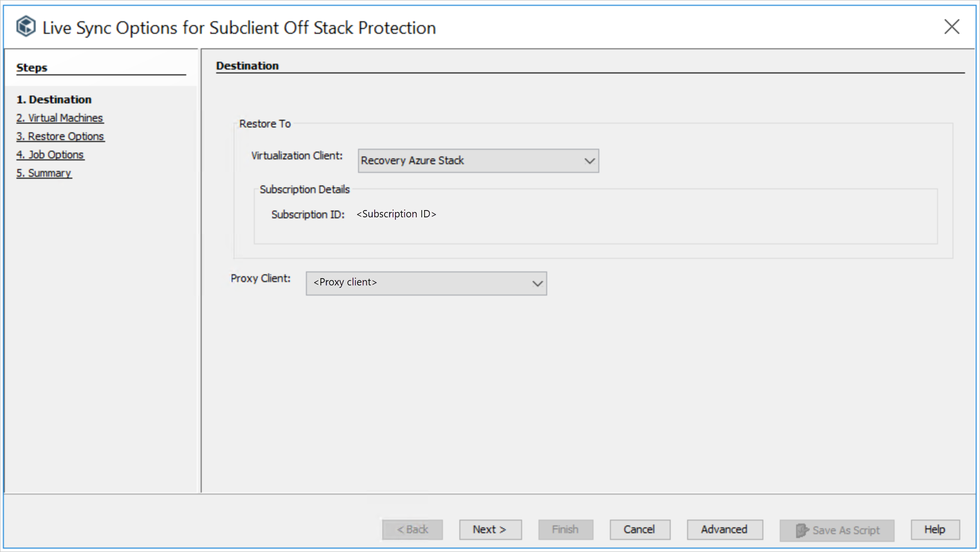Viewport: 980px width, 552px height.
Task: Click the Restore Options step icon
Action: [x=60, y=136]
